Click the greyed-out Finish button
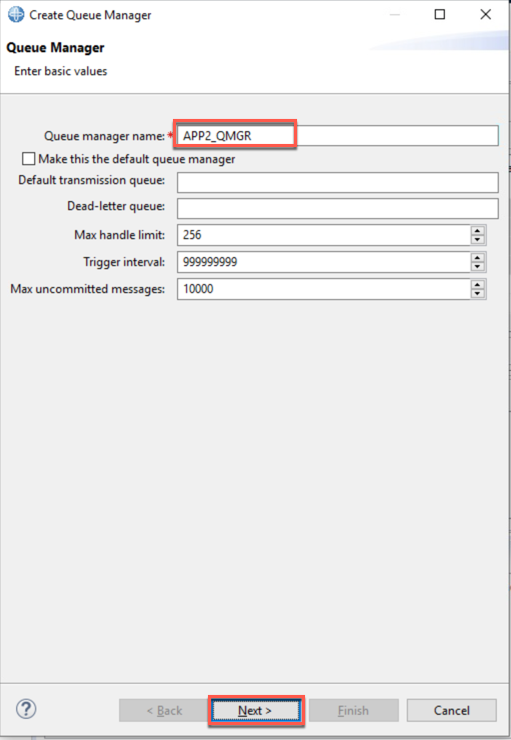 353,710
